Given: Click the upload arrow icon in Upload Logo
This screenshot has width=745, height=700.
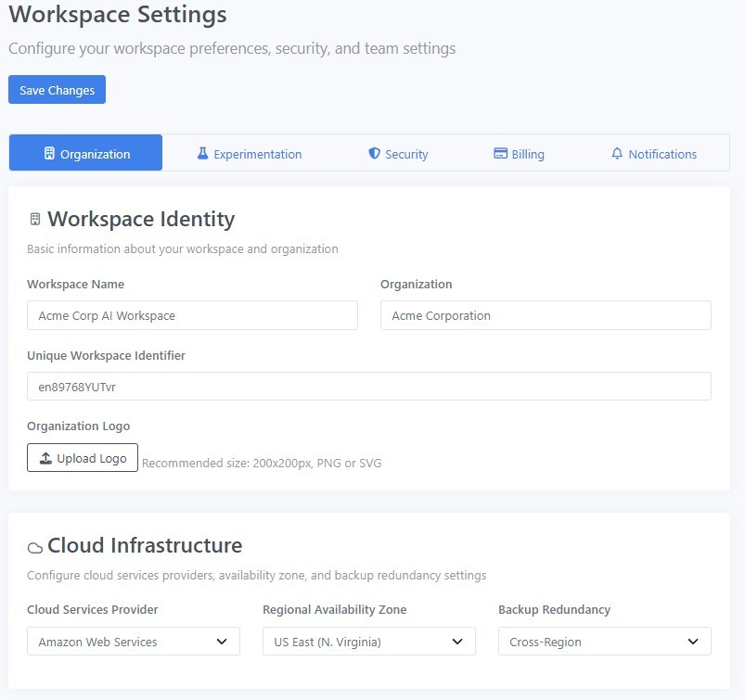Looking at the screenshot, I should tap(45, 459).
